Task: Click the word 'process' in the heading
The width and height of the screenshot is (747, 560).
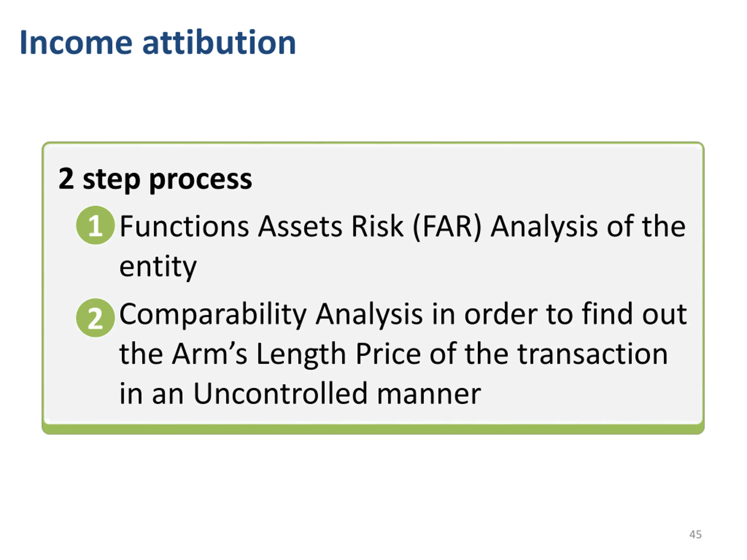Action: [x=200, y=181]
